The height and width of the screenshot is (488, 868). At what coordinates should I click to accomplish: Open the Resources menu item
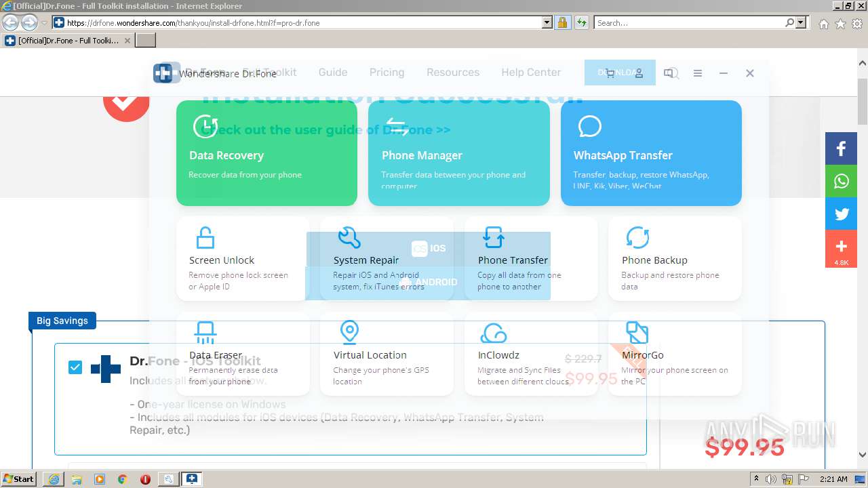pos(453,72)
